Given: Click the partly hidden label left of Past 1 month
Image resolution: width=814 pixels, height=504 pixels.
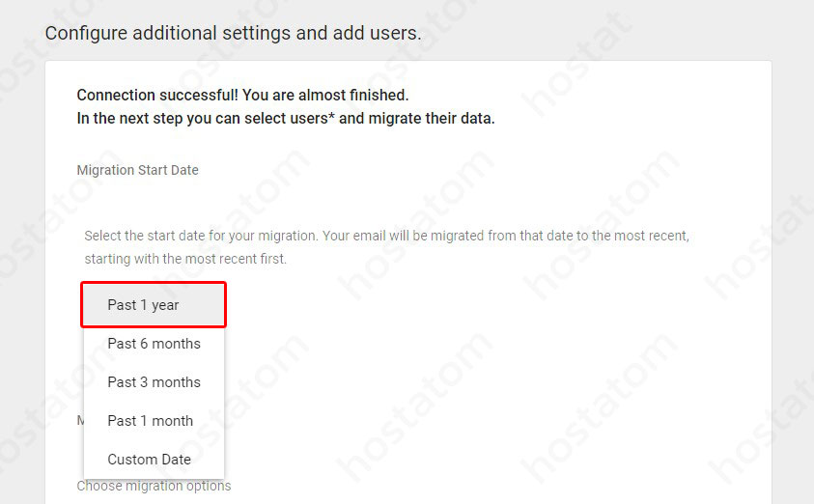Looking at the screenshot, I should pyautogui.click(x=80, y=421).
